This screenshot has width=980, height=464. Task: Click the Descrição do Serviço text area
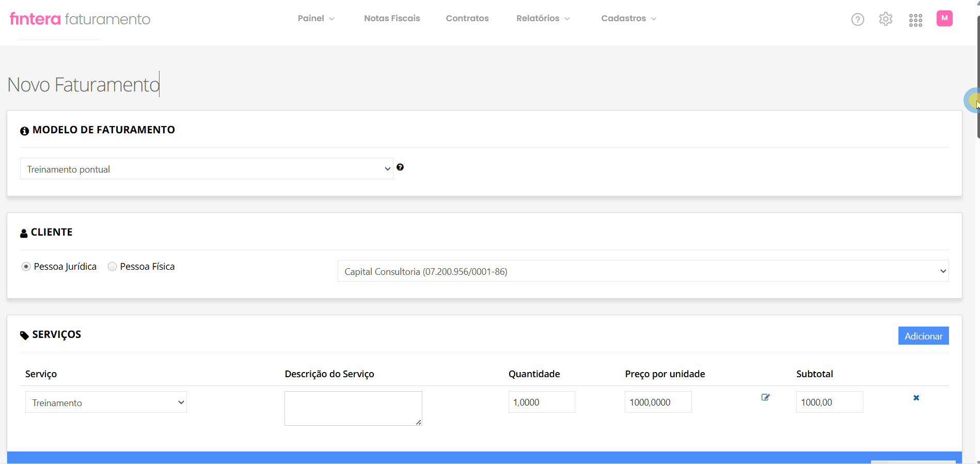click(x=353, y=408)
